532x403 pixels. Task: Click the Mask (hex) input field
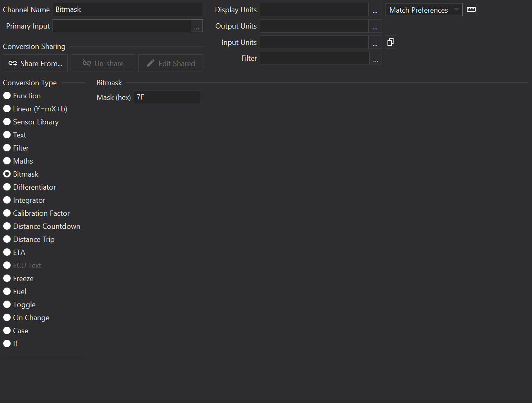(167, 97)
